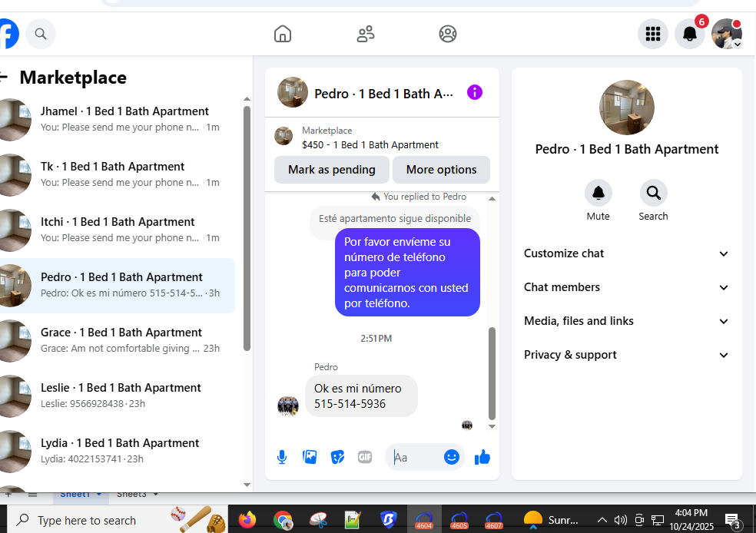This screenshot has height=533, width=756.
Task: Search in conversation magnifier icon
Action: click(653, 194)
